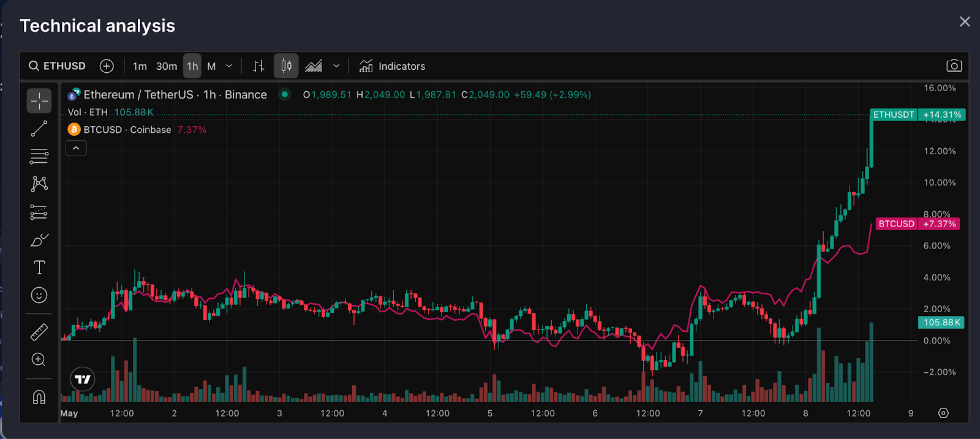This screenshot has height=439, width=980.
Task: Take a chart snapshot with camera icon
Action: click(x=954, y=66)
